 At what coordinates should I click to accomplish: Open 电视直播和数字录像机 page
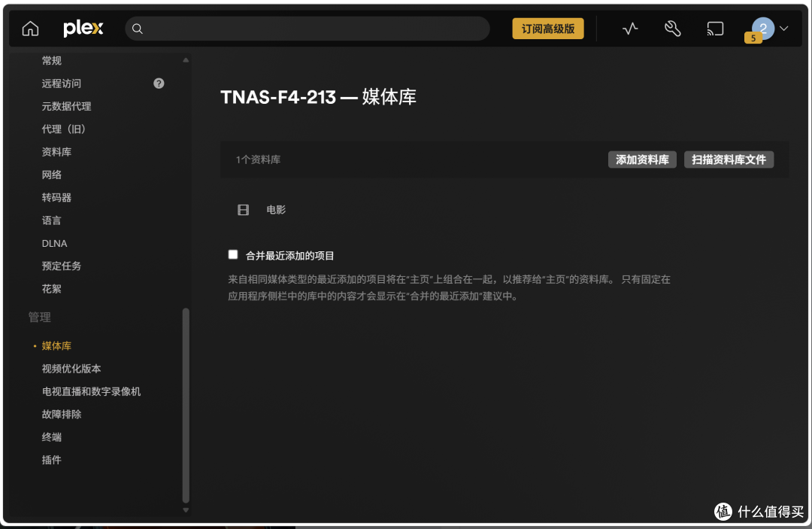coord(91,391)
